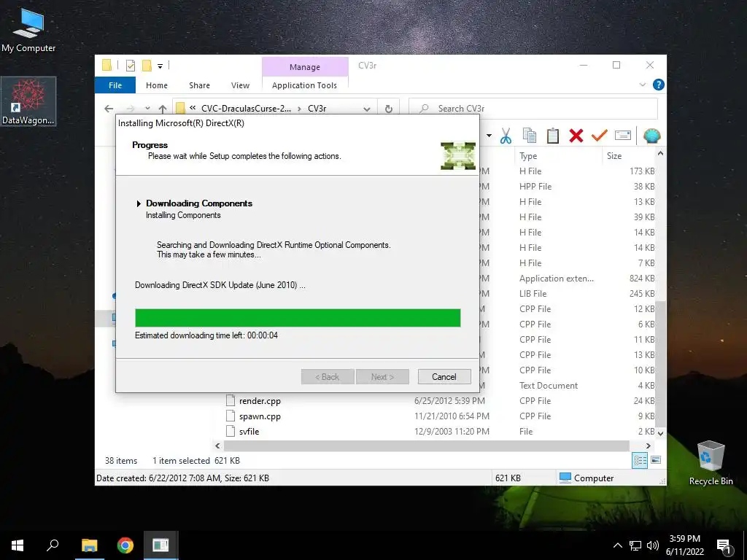The image size is (747, 560).
Task: Open the blue Help question mark icon
Action: click(659, 85)
